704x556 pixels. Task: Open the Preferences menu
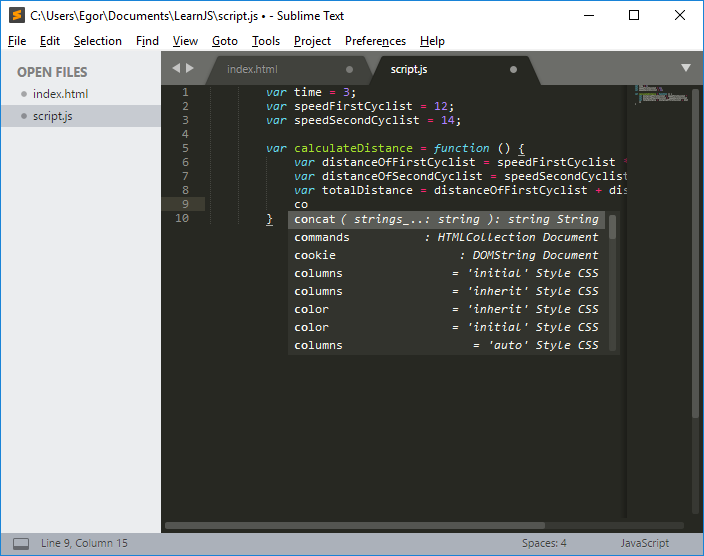pos(375,41)
